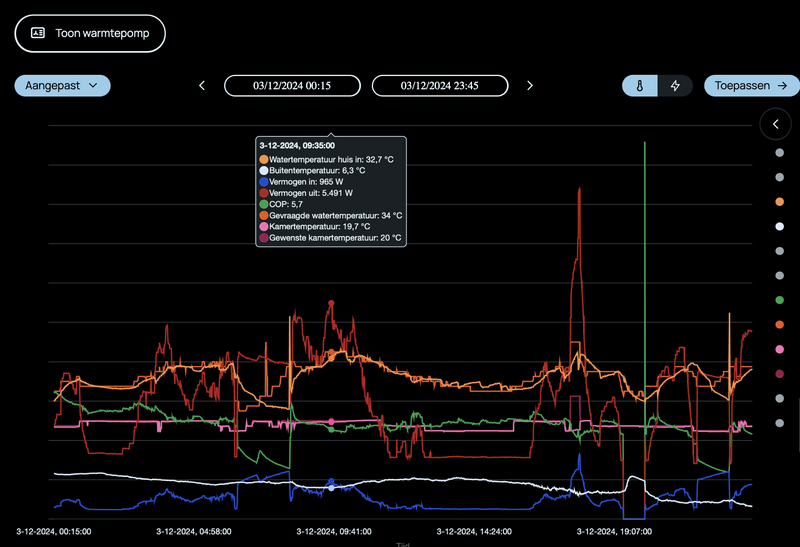This screenshot has width=800, height=547.
Task: Click tooltip row 'COP: 5,7'
Action: 281,204
